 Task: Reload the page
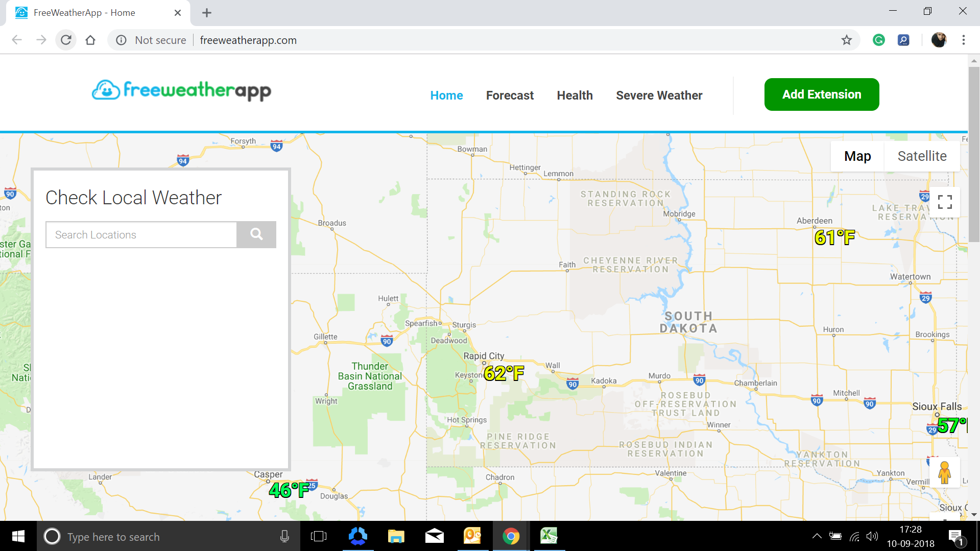[x=66, y=40]
